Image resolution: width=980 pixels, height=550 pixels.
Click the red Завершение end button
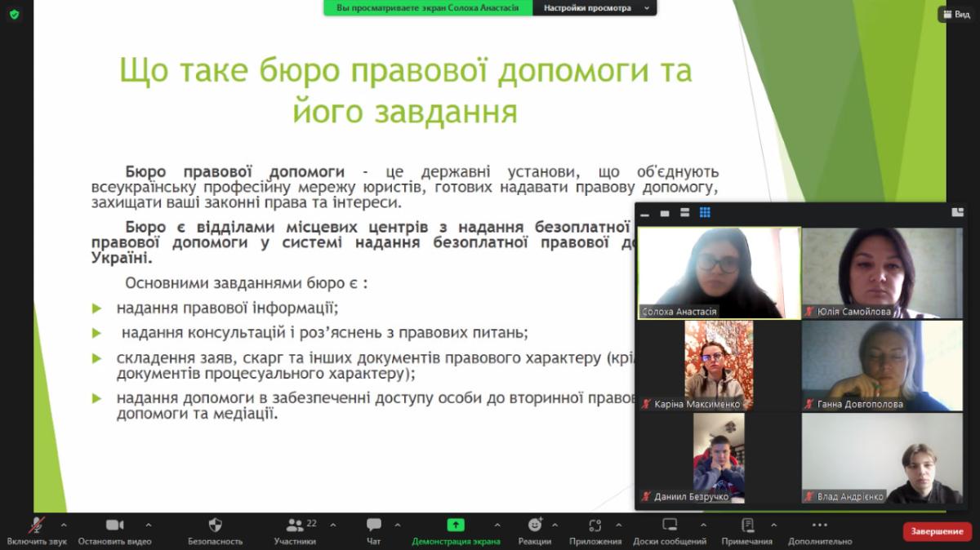(x=937, y=531)
